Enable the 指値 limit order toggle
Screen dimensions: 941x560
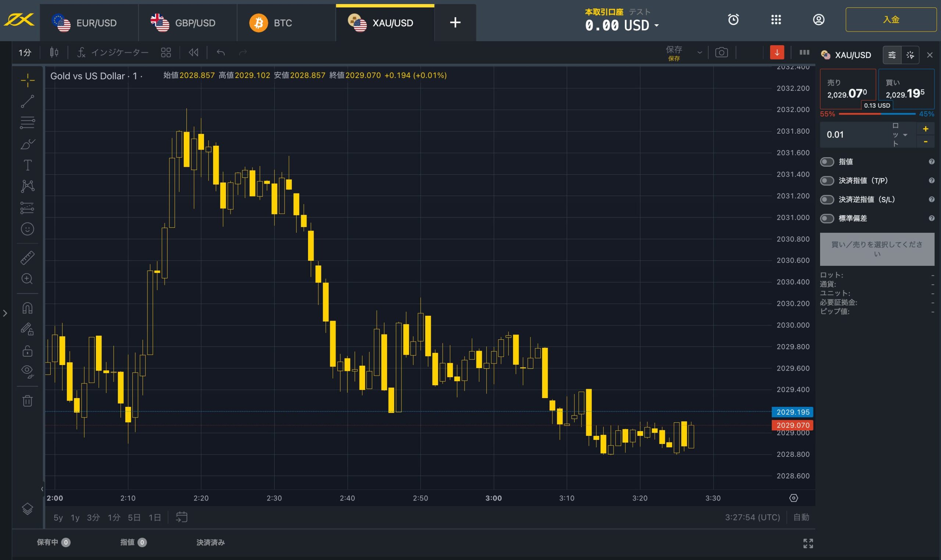tap(827, 162)
